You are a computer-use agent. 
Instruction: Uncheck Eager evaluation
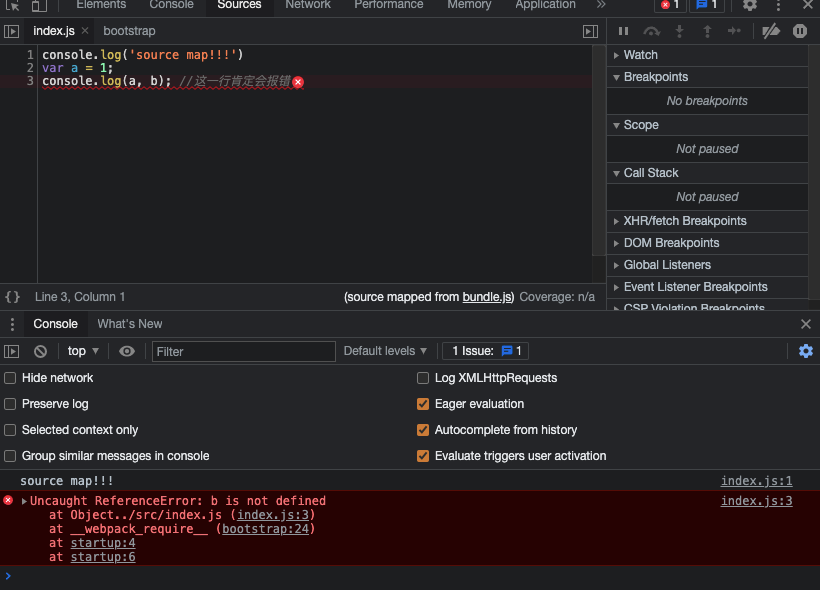423,404
